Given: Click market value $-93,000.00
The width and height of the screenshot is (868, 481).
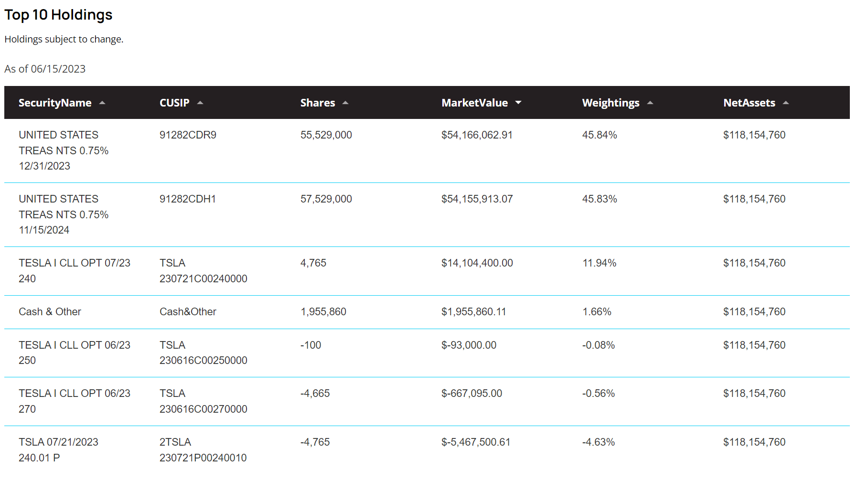Looking at the screenshot, I should click(x=469, y=345).
